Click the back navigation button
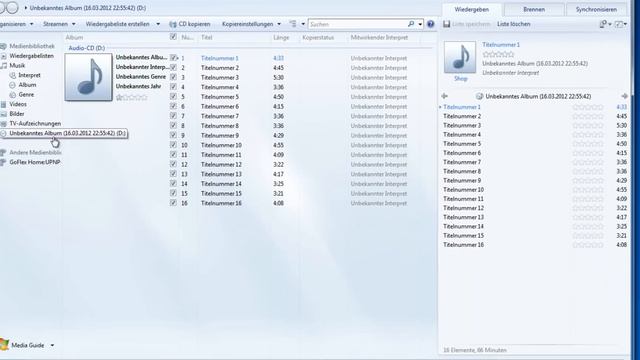This screenshot has width=640, height=360. point(3,8)
